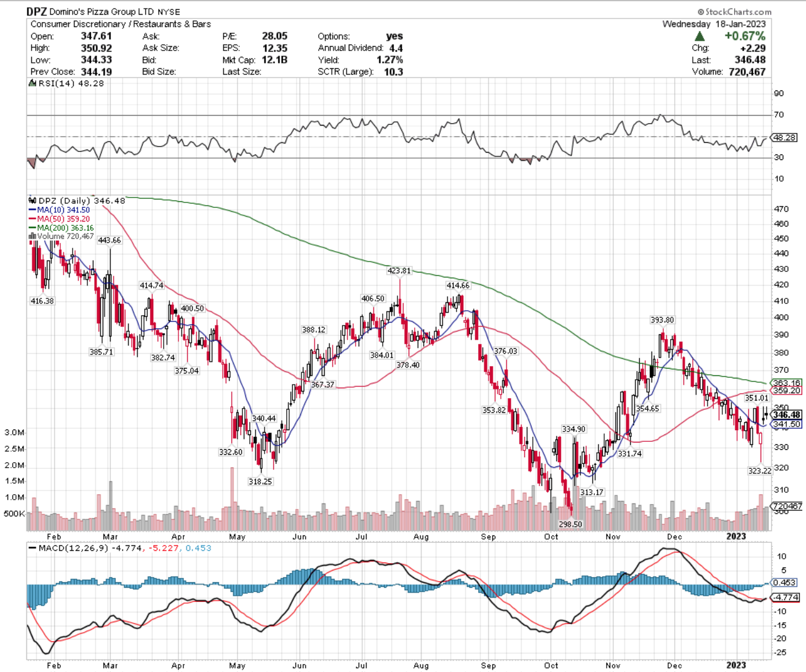806x672 pixels.
Task: Click the green up-arrow change indicator
Action: [700, 36]
